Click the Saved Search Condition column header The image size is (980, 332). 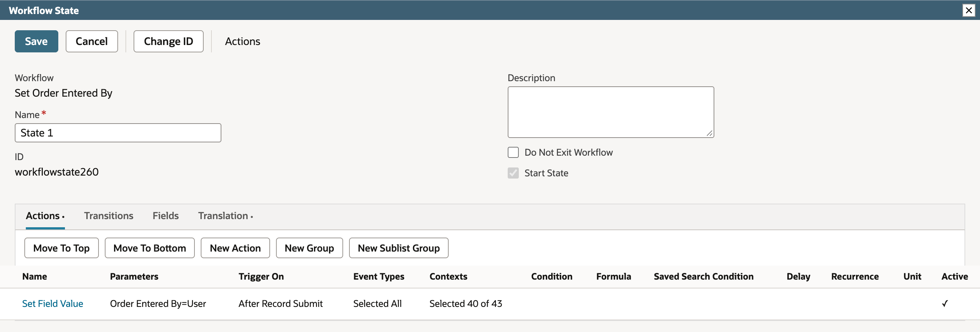pos(703,276)
